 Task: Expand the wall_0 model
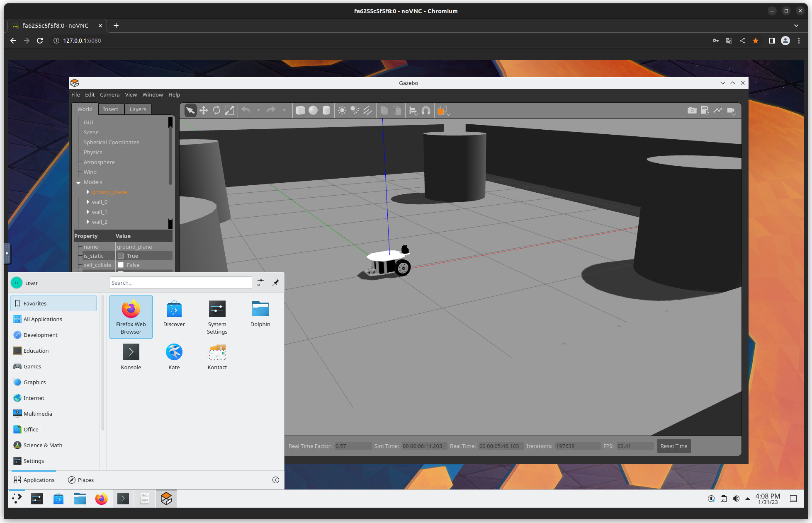point(88,202)
